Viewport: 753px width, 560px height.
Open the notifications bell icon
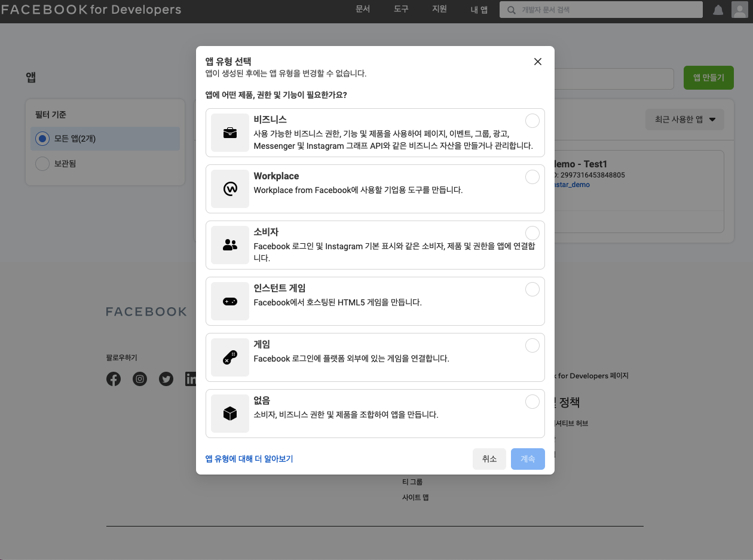point(718,10)
